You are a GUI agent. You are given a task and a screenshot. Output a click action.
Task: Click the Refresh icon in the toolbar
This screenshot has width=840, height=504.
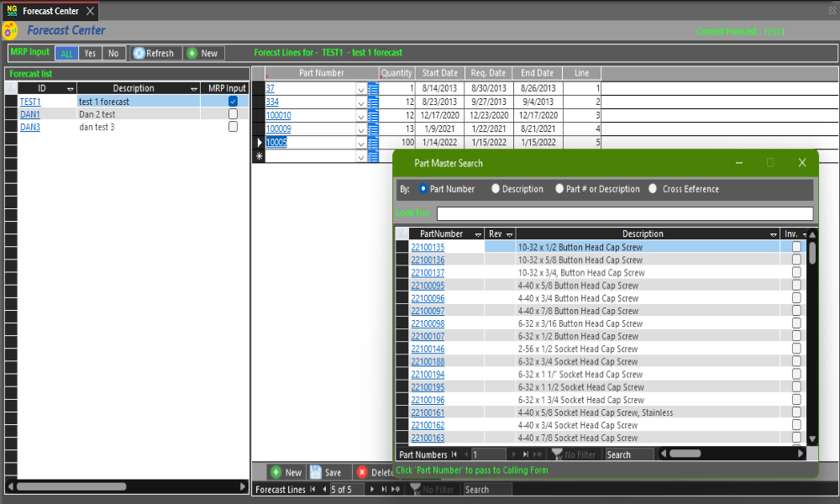(139, 53)
